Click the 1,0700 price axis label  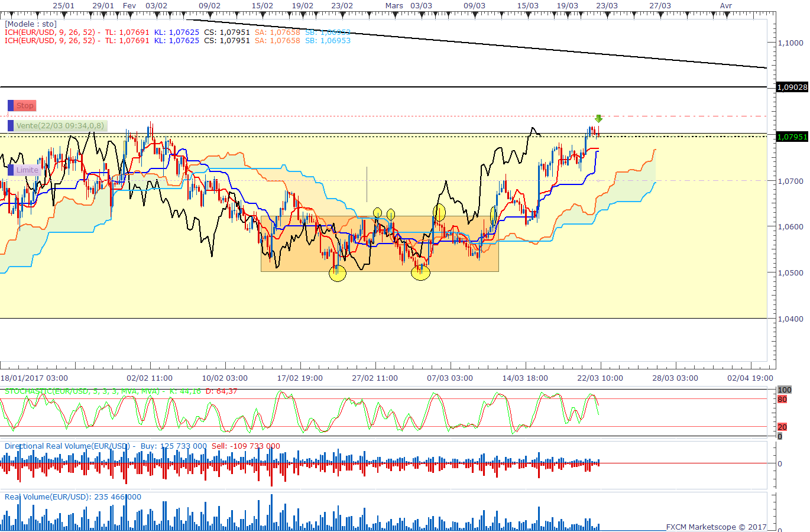tap(790, 181)
